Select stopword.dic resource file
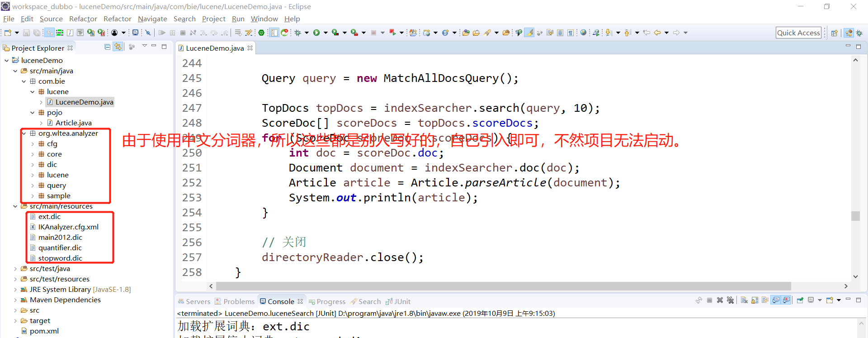 [x=60, y=258]
